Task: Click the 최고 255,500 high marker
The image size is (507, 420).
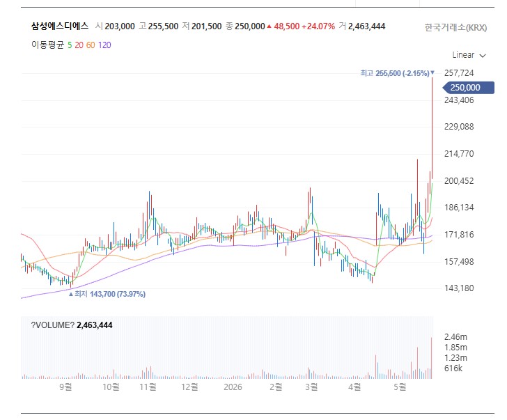Action: point(398,73)
